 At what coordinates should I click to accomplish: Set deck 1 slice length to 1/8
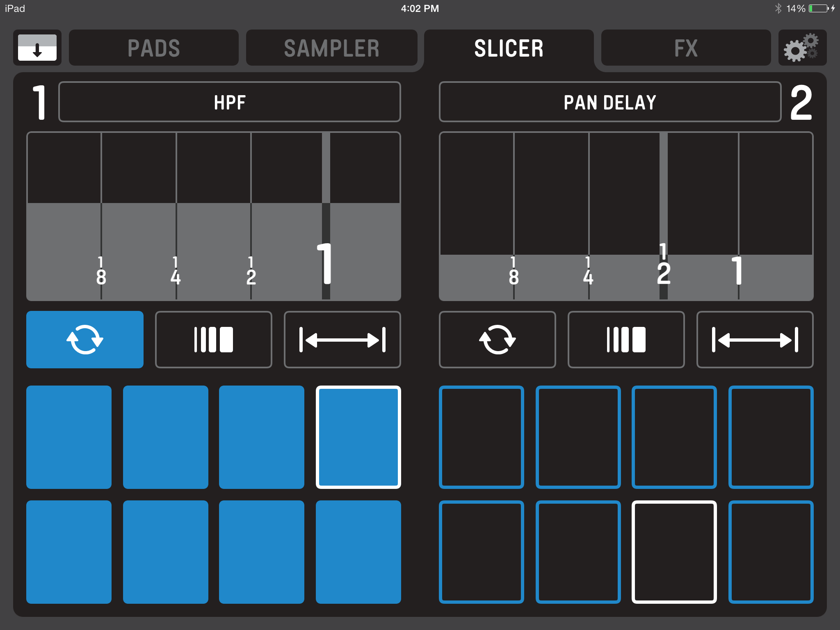[x=101, y=271]
